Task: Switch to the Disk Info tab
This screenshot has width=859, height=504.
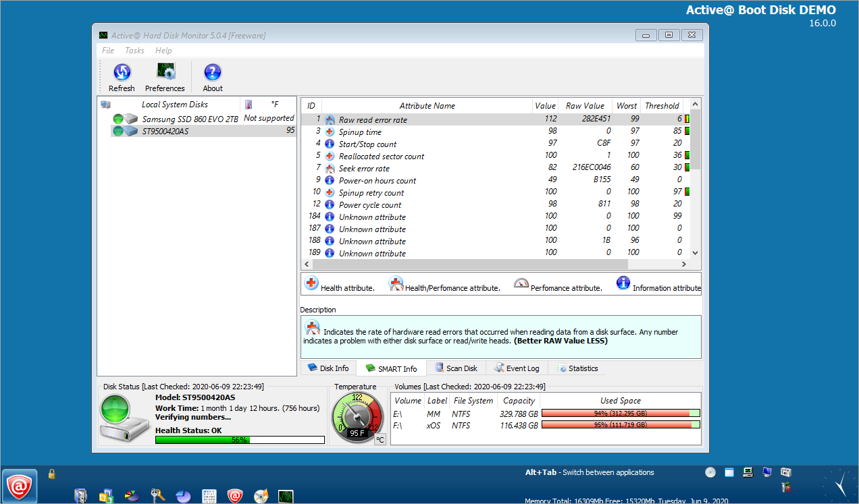Action: click(x=329, y=368)
